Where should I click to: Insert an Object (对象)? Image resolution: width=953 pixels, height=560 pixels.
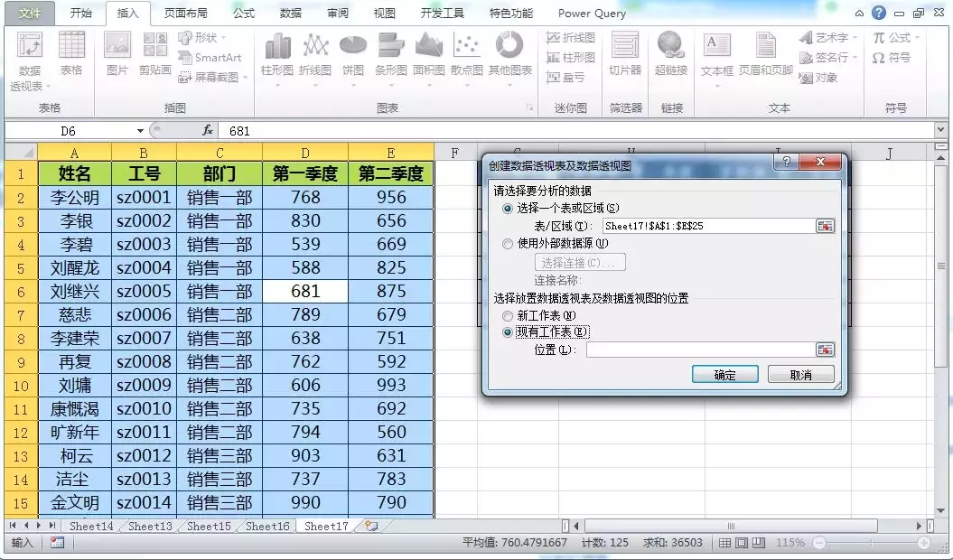pyautogui.click(x=818, y=77)
